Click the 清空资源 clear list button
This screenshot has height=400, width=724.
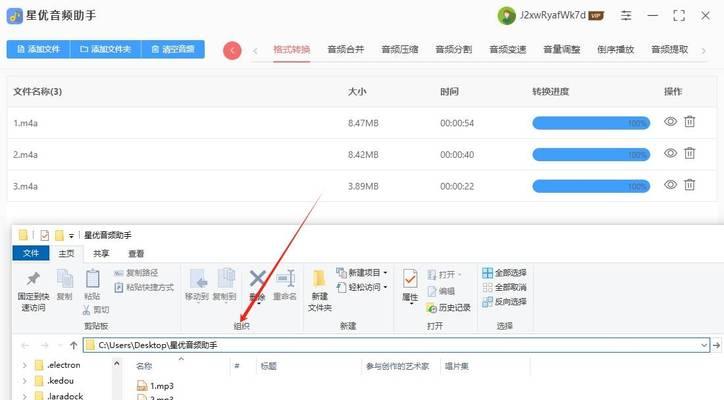[173, 49]
